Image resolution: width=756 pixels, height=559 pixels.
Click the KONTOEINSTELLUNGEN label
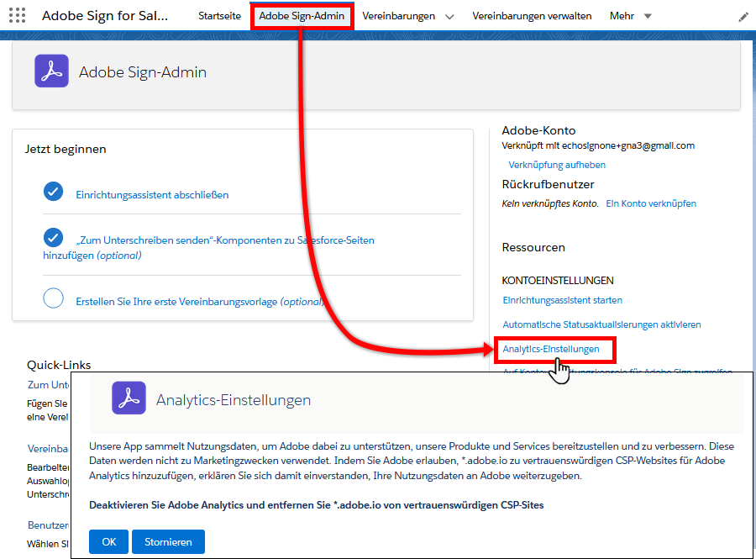click(x=558, y=281)
